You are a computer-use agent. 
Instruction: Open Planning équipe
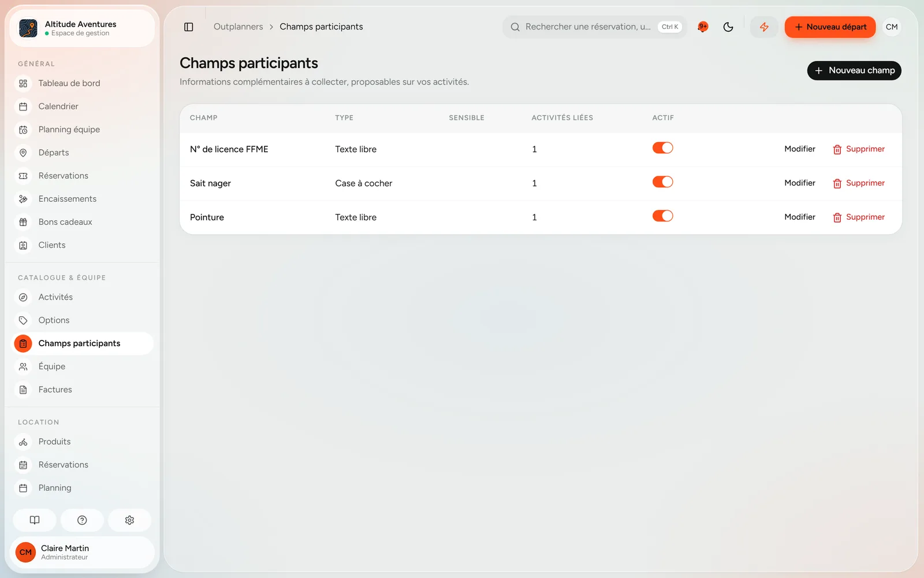pyautogui.click(x=83, y=129)
